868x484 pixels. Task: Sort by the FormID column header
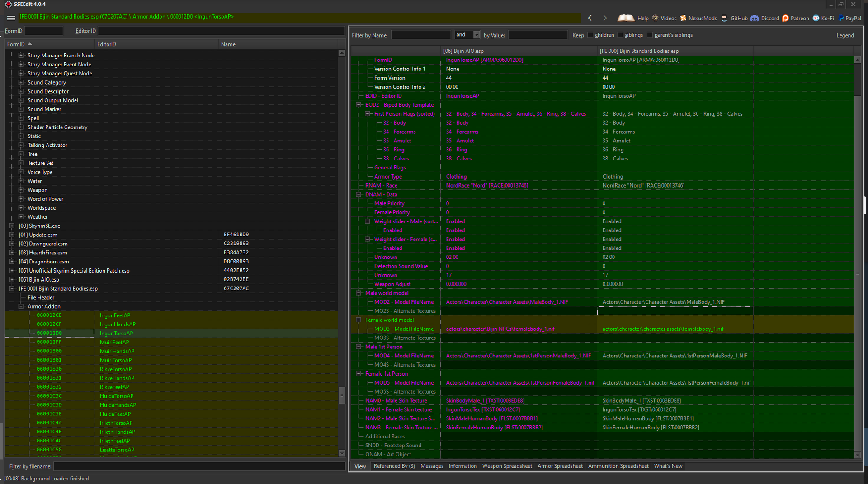coord(49,44)
